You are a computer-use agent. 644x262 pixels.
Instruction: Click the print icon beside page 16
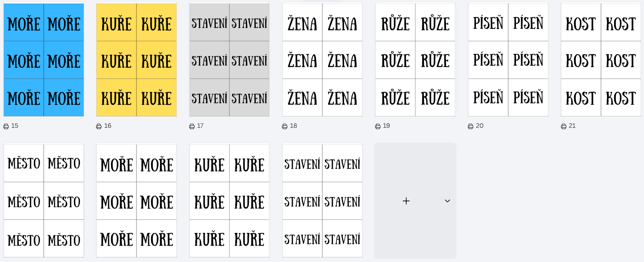pos(99,126)
